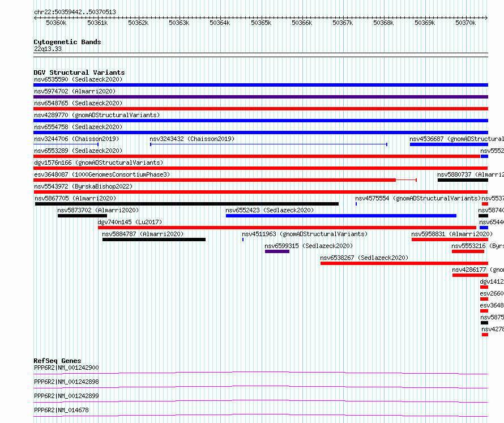The width and height of the screenshot is (504, 423).
Task: Open nsv4575554 (gnomADStructuralVariants) label
Action: click(x=418, y=198)
